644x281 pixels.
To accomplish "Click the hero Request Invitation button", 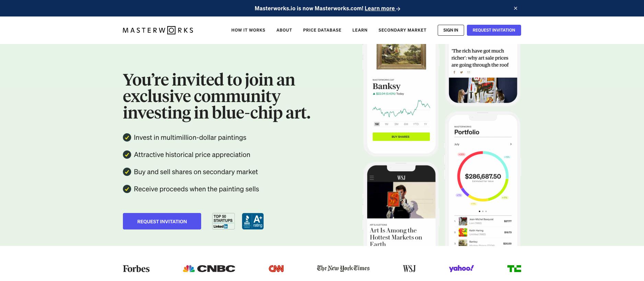I will [162, 221].
